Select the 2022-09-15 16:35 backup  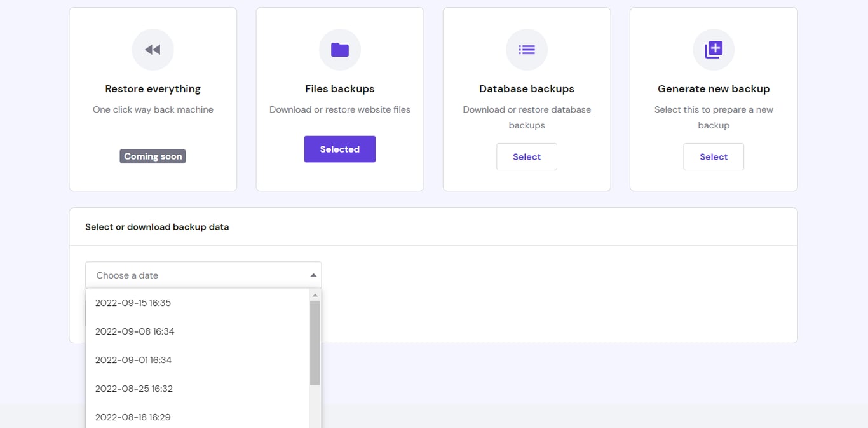(133, 303)
